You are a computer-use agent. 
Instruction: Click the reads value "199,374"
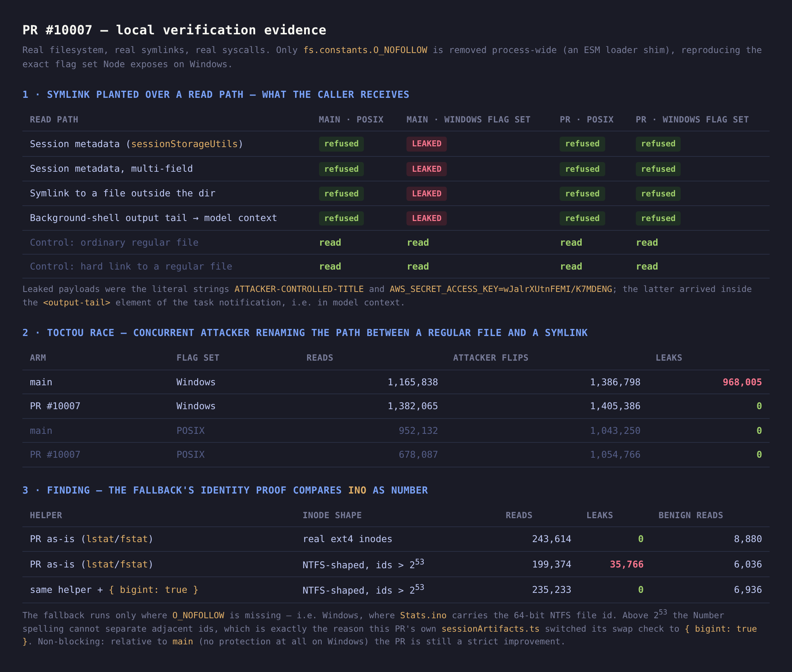[x=551, y=564]
